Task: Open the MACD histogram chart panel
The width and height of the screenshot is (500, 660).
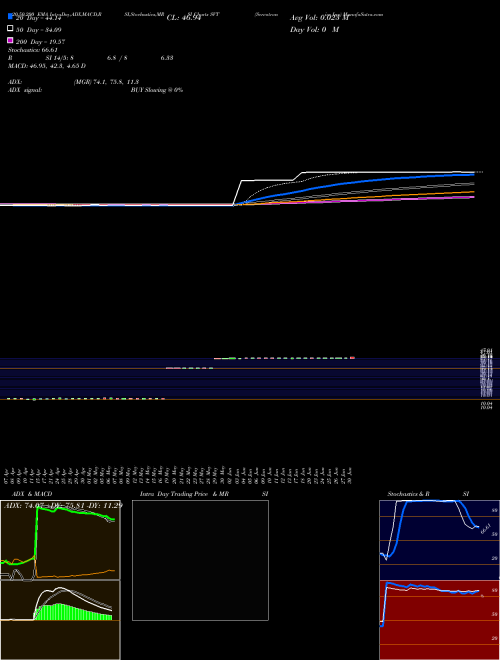Action: coord(60,620)
